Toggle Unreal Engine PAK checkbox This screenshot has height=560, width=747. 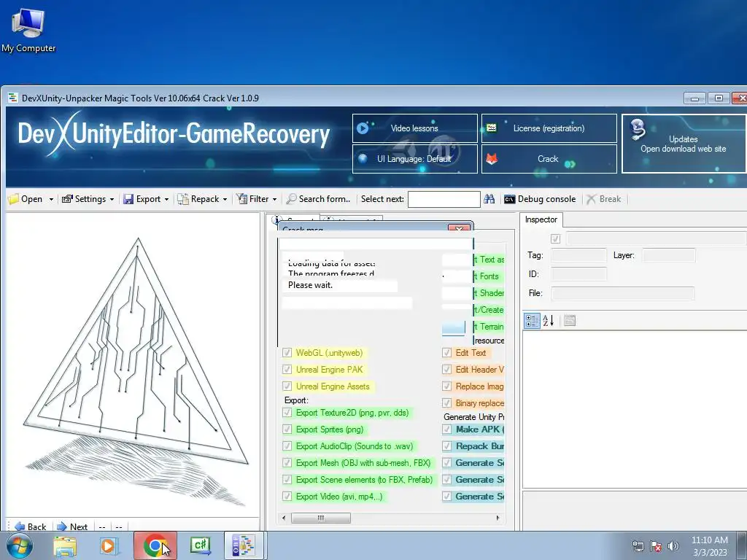(x=287, y=370)
